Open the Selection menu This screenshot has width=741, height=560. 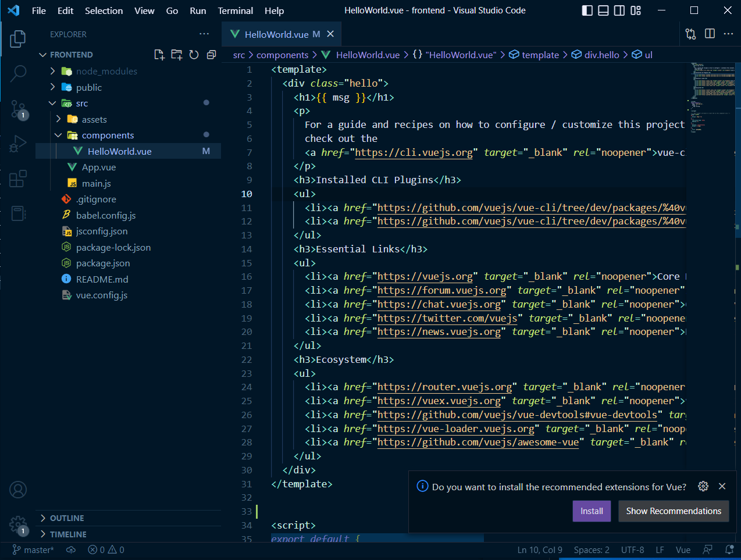tap(104, 10)
